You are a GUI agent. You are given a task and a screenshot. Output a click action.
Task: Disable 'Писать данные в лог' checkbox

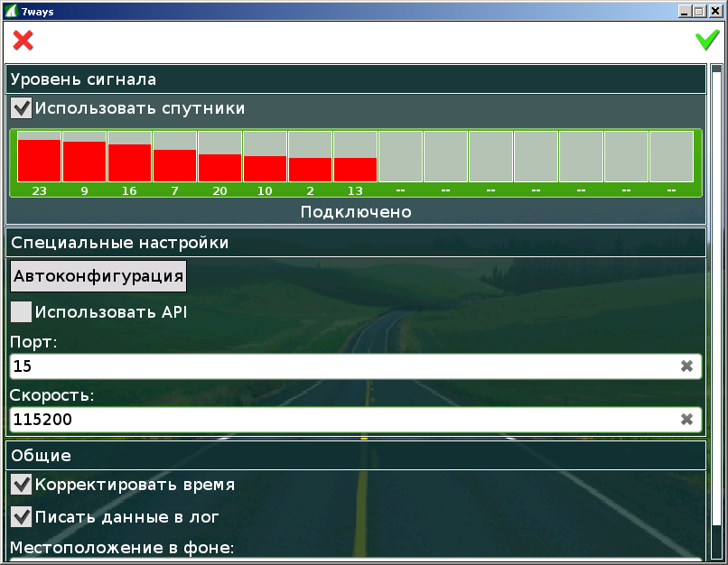point(22,517)
